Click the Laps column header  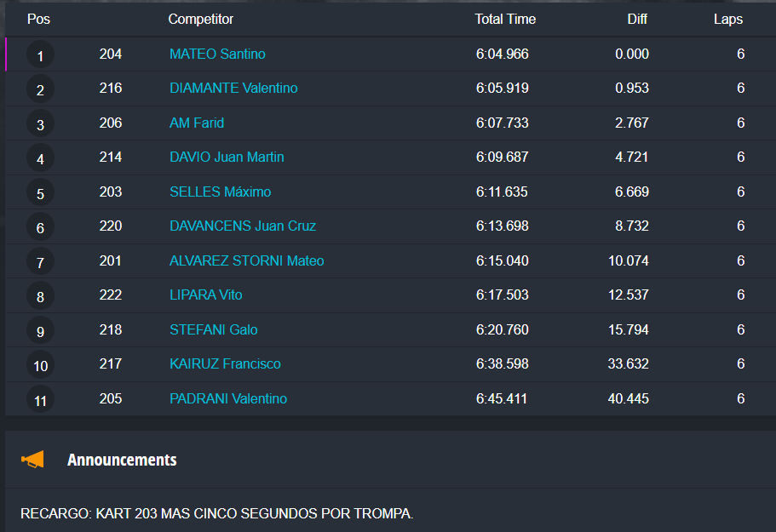tap(727, 20)
